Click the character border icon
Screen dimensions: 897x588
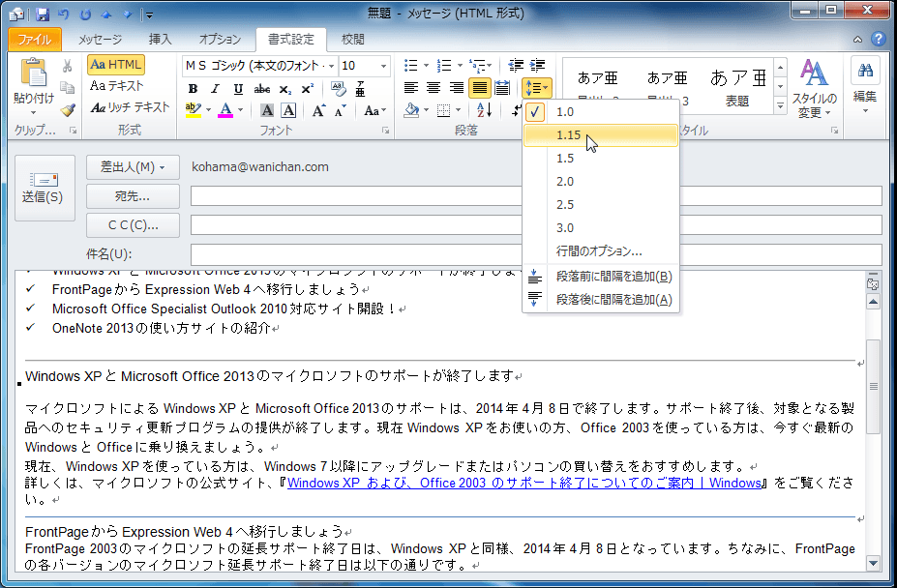(x=288, y=110)
